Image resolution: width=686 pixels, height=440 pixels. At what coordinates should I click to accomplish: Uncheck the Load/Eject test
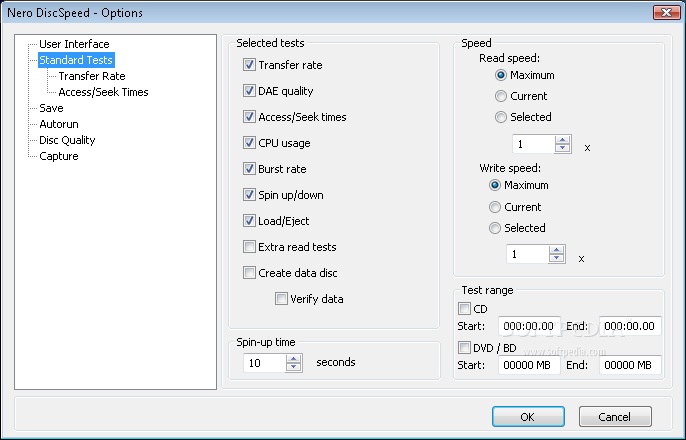pos(249,221)
